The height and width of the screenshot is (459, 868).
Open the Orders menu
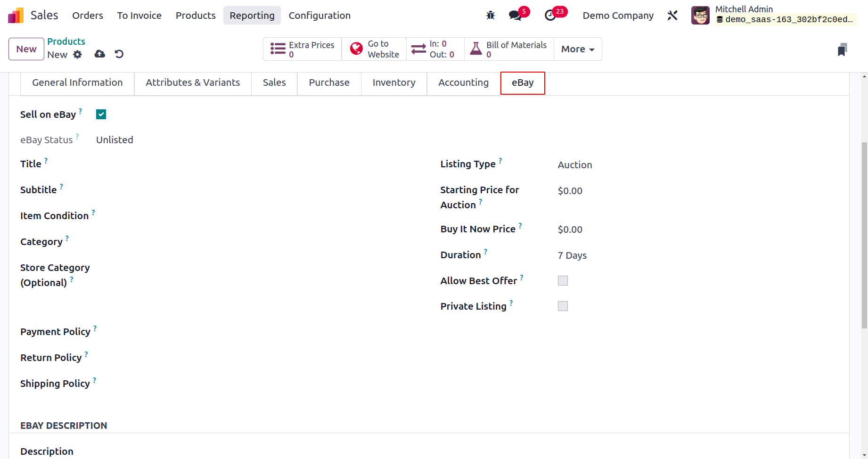pyautogui.click(x=88, y=16)
